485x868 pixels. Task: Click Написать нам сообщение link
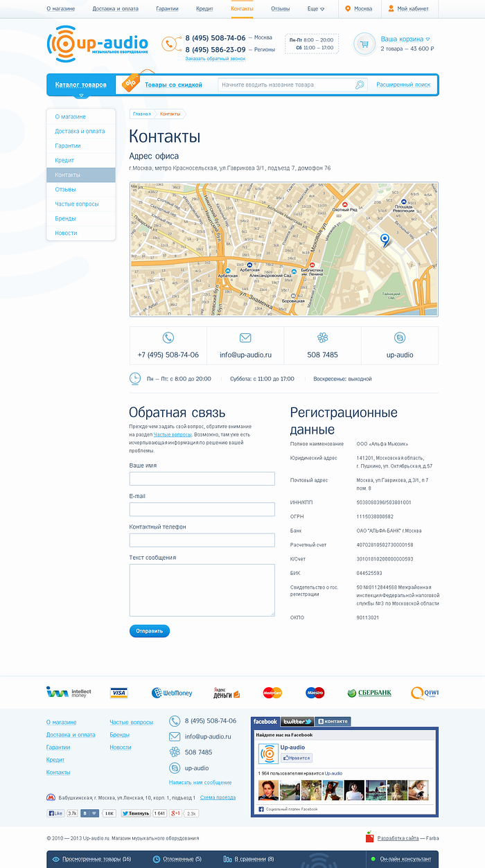(x=200, y=782)
